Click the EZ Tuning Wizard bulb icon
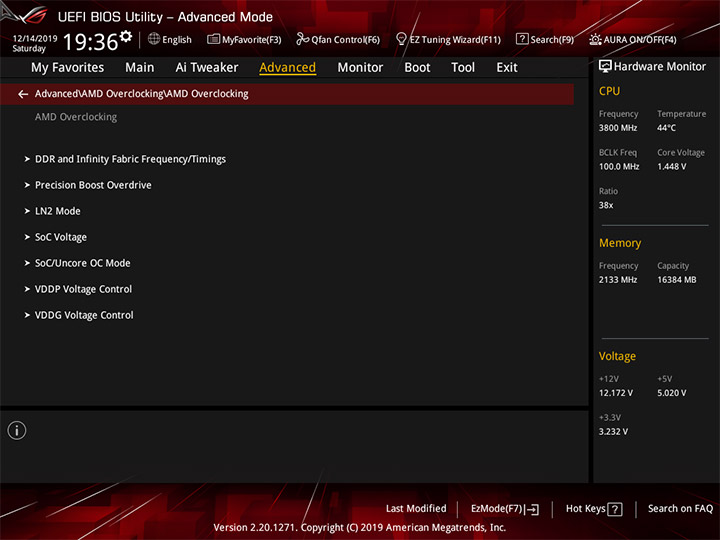 click(x=401, y=39)
